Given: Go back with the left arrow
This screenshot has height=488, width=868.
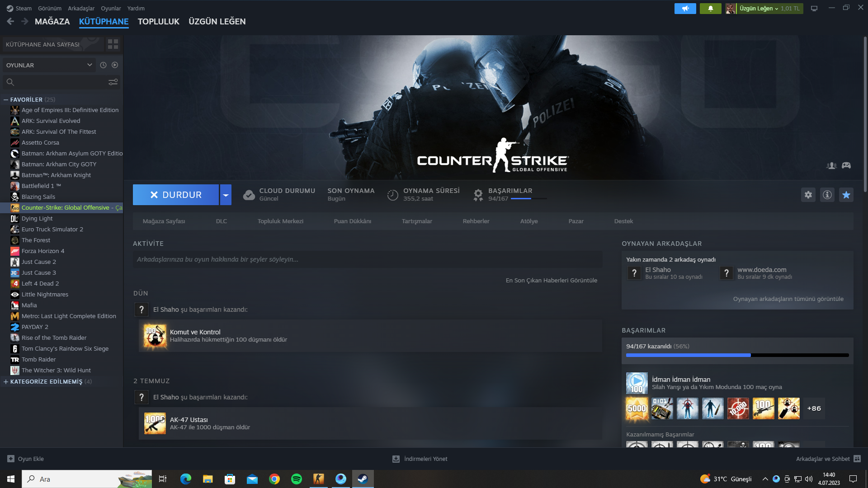Looking at the screenshot, I should point(10,21).
